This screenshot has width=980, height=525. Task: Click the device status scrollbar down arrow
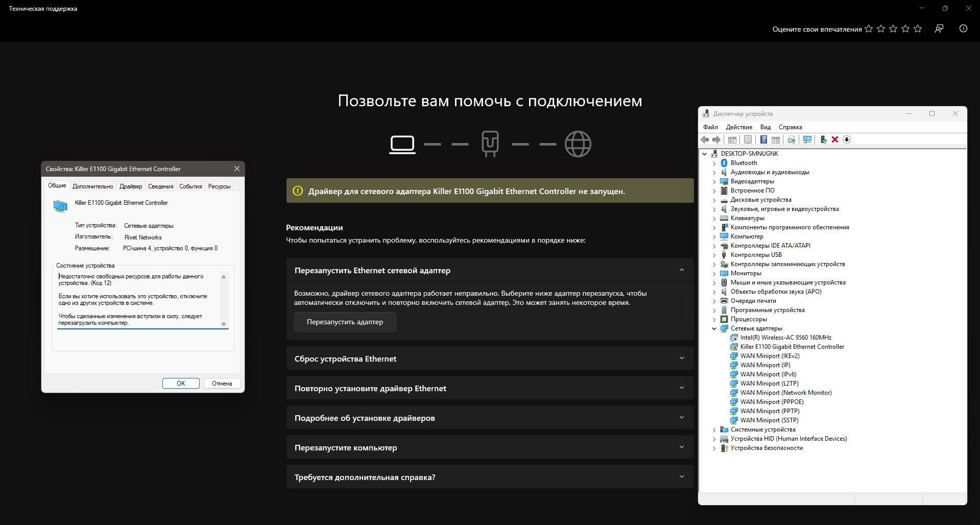pyautogui.click(x=224, y=324)
